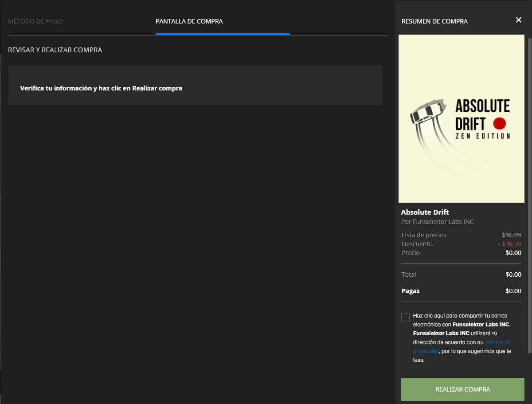
Task: Click the Verifica tu información message
Action: (x=102, y=88)
